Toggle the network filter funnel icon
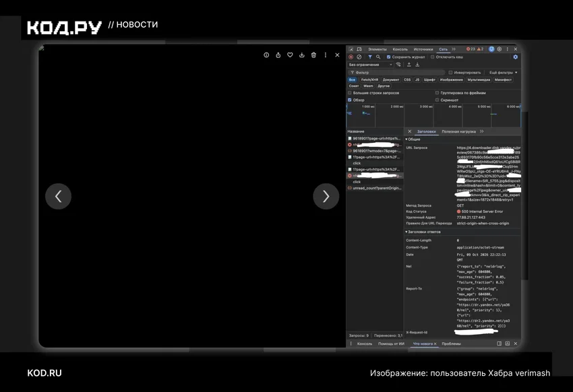The width and height of the screenshot is (573, 392). [370, 57]
